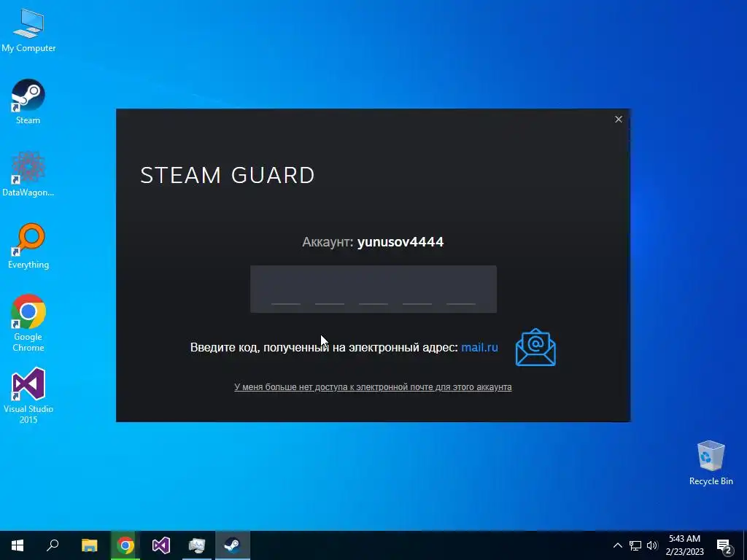Click the account name yunusov4444
Screen dimensions: 747x560
coord(400,242)
